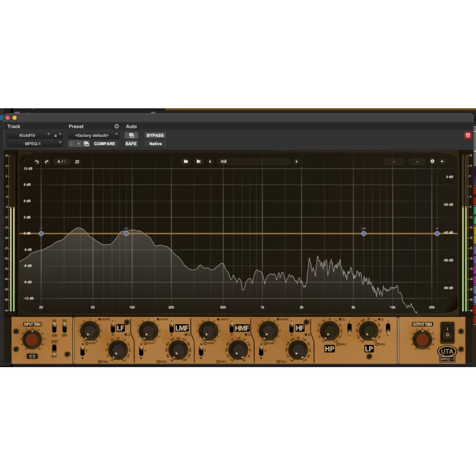
Task: Open the Kick#10 track selector
Action: (x=29, y=135)
